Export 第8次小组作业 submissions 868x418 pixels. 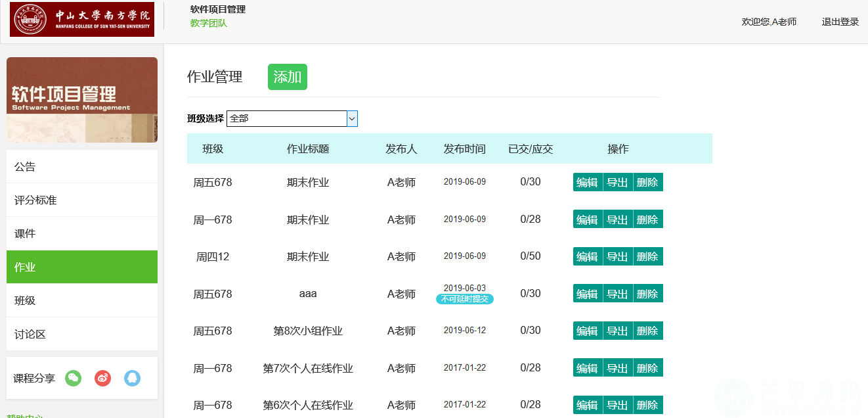pos(617,331)
